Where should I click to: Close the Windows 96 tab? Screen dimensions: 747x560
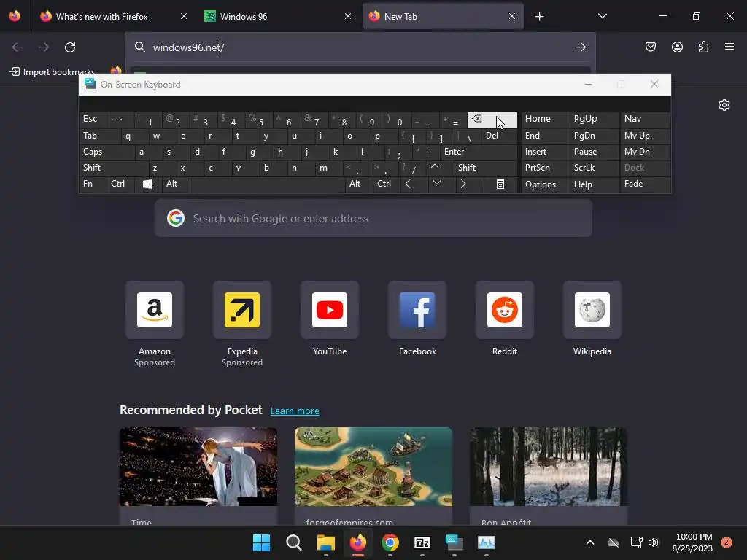(348, 16)
